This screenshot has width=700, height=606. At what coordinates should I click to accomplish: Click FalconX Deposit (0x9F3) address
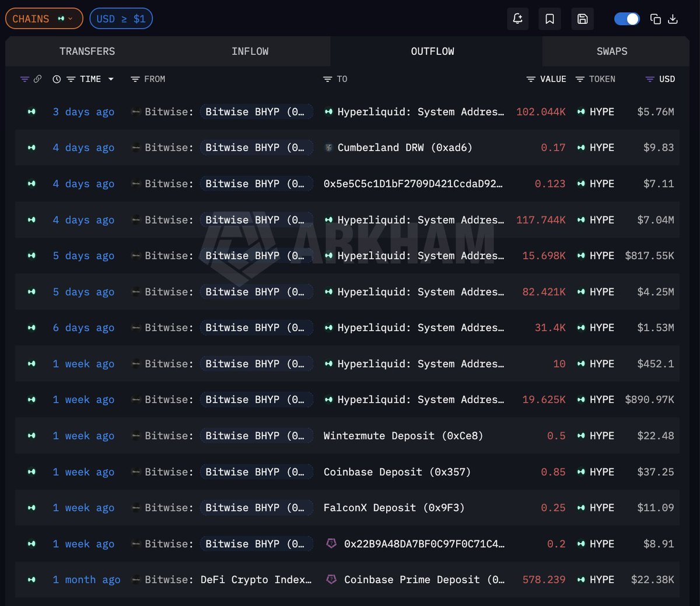[x=394, y=508]
